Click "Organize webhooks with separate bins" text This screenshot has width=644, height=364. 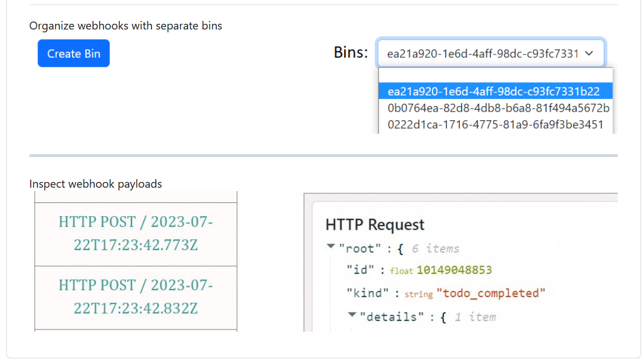126,26
